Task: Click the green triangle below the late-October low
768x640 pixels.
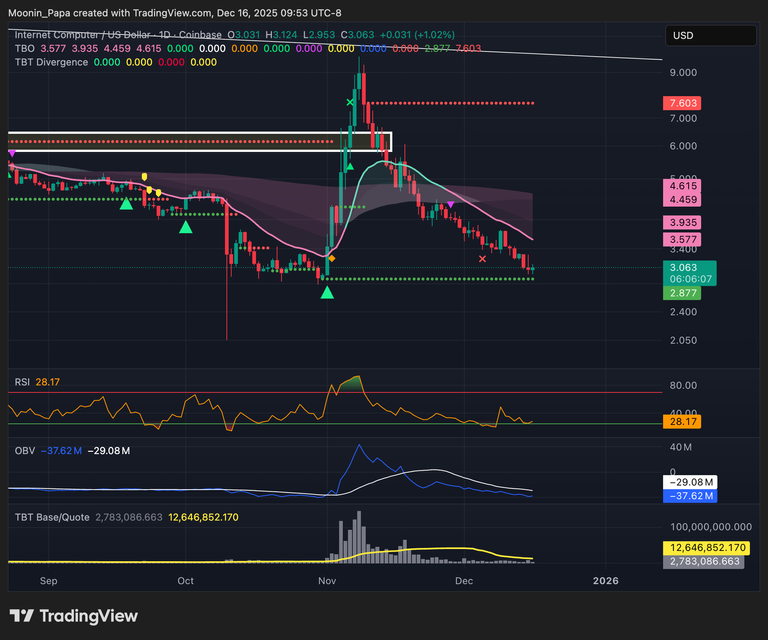Action: (327, 292)
